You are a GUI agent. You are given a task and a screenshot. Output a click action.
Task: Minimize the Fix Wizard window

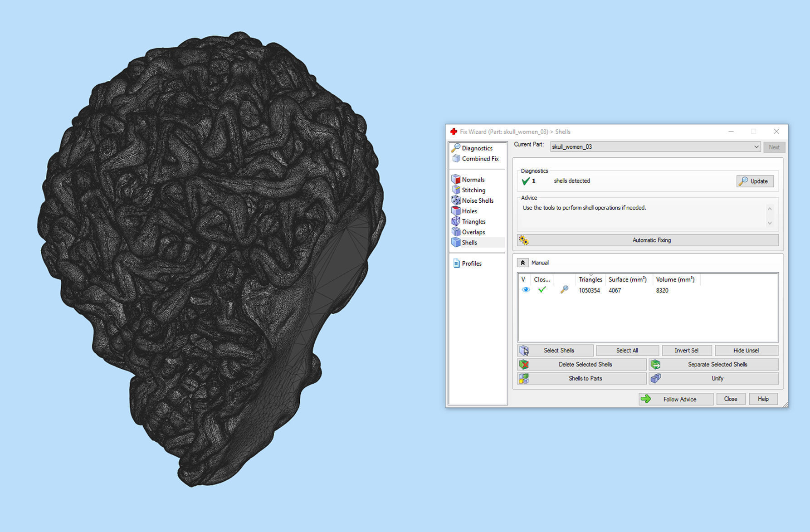[731, 132]
